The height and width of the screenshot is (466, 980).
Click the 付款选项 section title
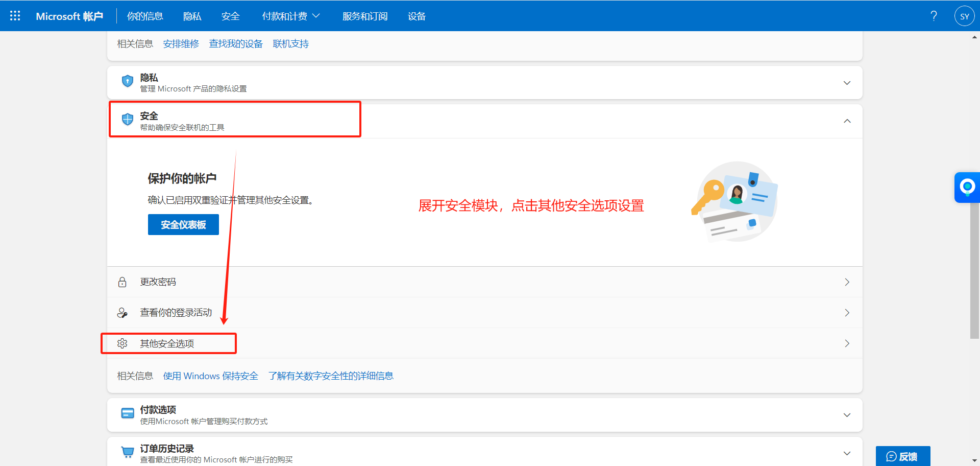158,410
